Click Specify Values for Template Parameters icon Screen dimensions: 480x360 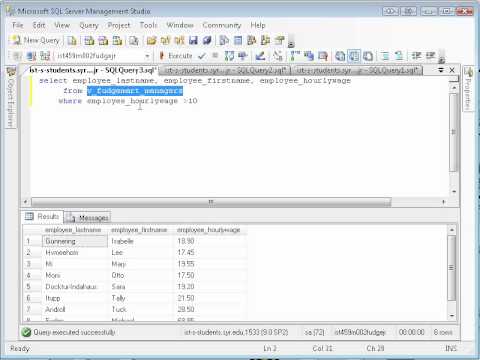click(278, 56)
